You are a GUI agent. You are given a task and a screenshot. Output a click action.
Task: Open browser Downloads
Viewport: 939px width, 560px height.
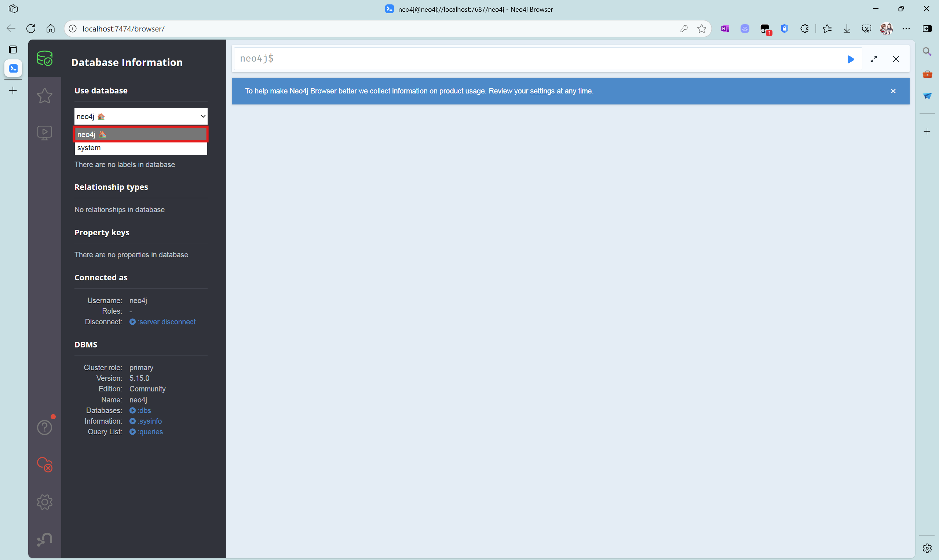pyautogui.click(x=847, y=29)
